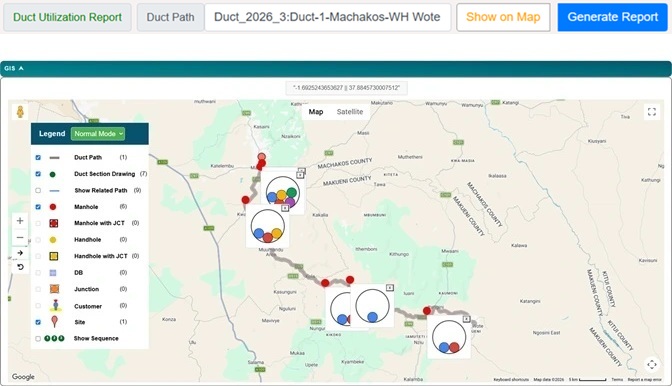Image resolution: width=672 pixels, height=386 pixels.
Task: Toggle fullscreen map view
Action: (x=652, y=112)
